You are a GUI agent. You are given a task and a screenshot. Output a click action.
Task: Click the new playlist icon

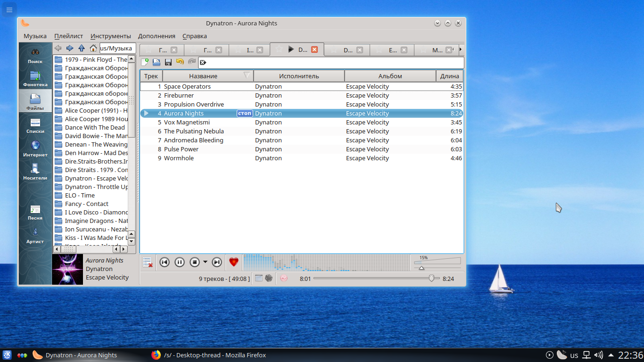[x=145, y=62]
